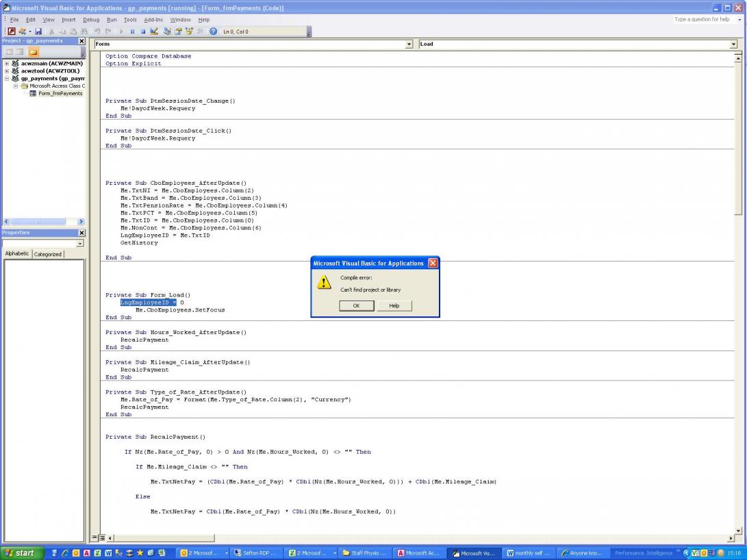Click the Copy toolbar icon
Viewport: 747px width, 560px height.
point(62,31)
